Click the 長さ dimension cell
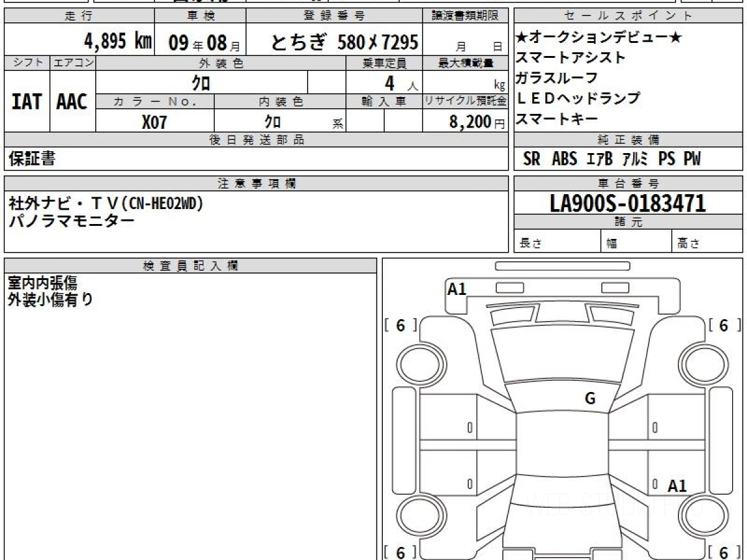 tap(557, 241)
